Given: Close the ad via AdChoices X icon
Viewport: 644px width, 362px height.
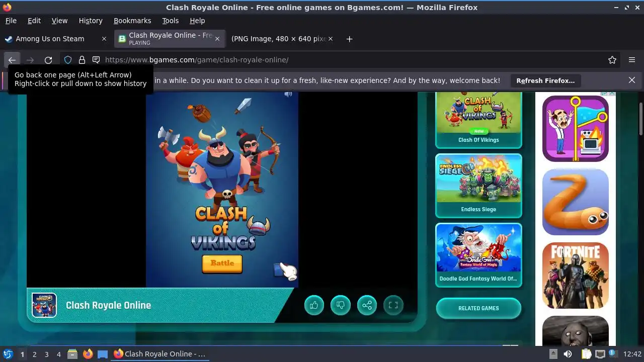Looking at the screenshot, I should point(612,94).
